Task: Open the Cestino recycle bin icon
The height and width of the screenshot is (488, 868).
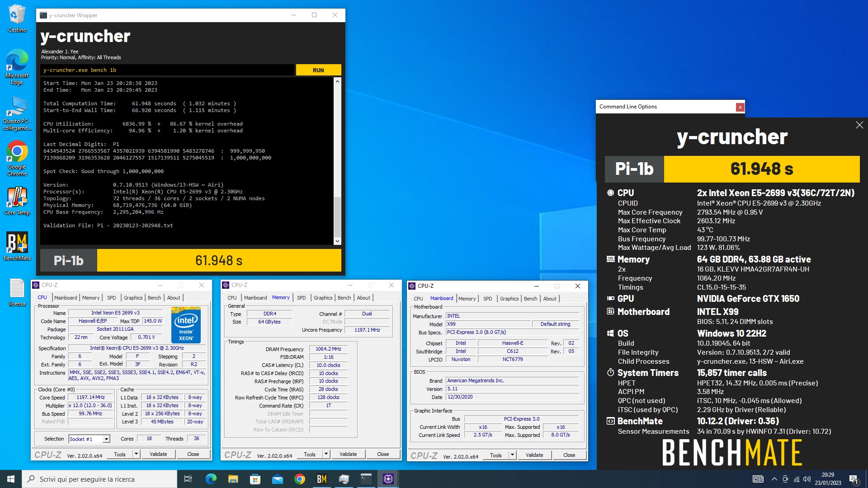Action: 17,18
